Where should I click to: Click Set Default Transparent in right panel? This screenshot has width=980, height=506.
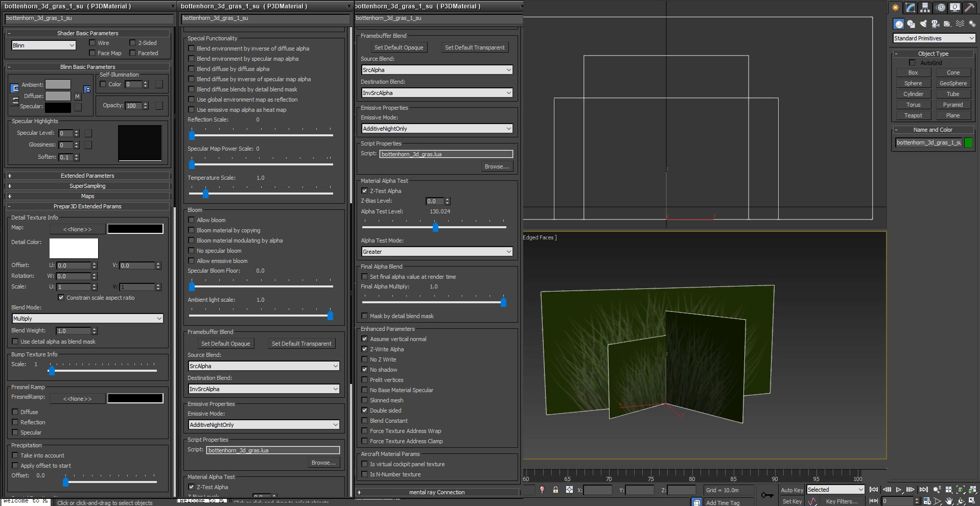click(475, 47)
